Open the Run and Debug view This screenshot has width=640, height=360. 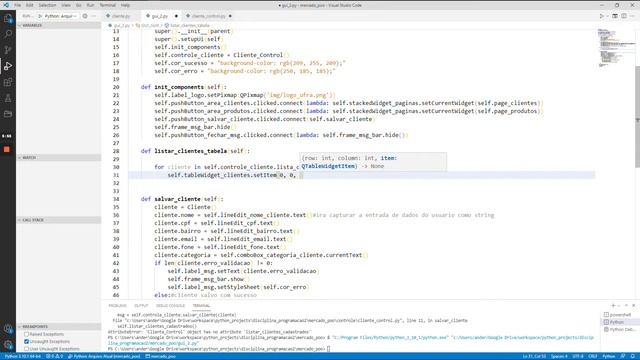(x=8, y=66)
